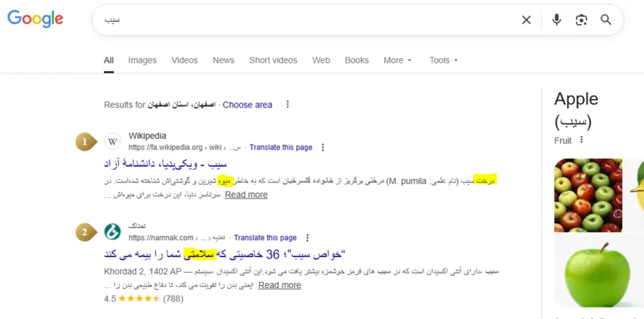Screen dimensions: 644x319
Task: Open three-dot menu for Namnak result
Action: coord(307,238)
